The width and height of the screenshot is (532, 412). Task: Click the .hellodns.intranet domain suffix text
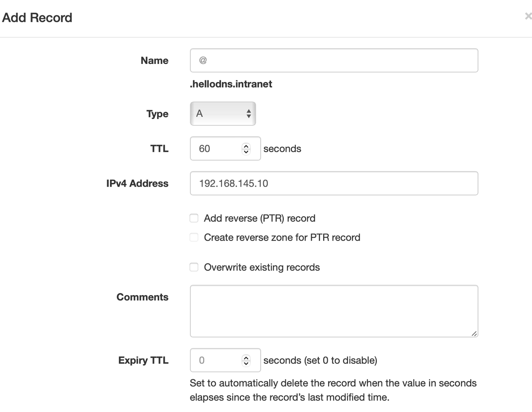(x=231, y=84)
